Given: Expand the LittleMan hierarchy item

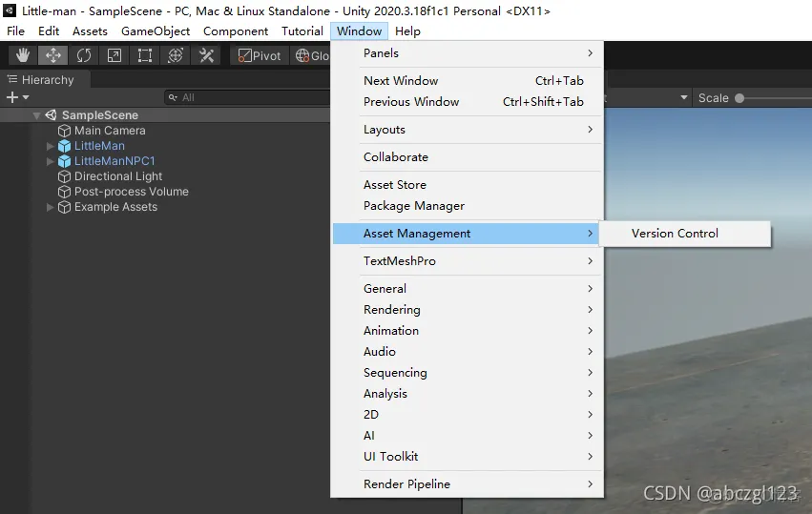Looking at the screenshot, I should (51, 146).
